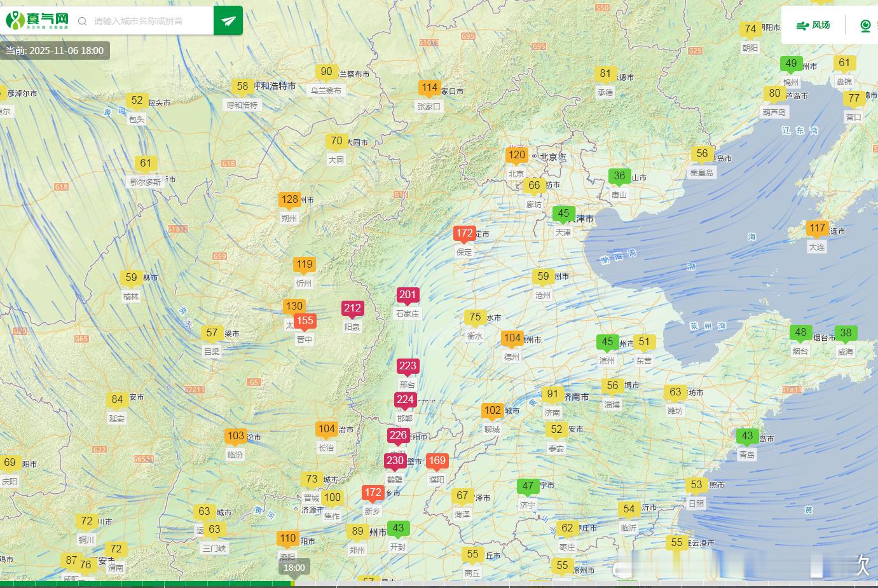Click the Yan'an marker showing 84
878x588 pixels.
click(x=117, y=400)
